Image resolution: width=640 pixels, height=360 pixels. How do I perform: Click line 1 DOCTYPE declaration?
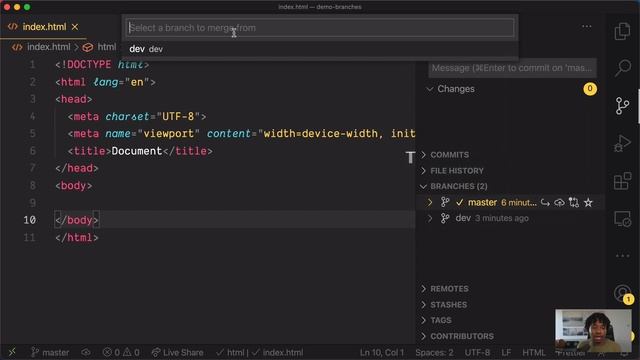point(102,65)
